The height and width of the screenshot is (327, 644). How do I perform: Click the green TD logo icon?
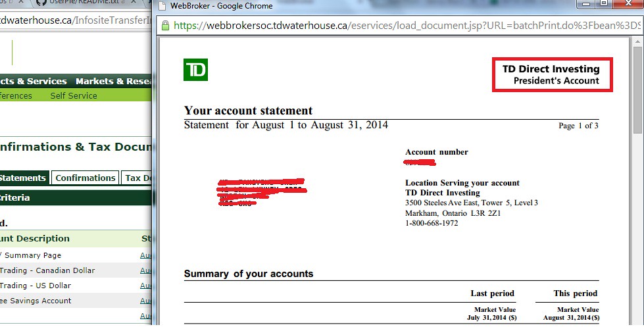[x=195, y=70]
